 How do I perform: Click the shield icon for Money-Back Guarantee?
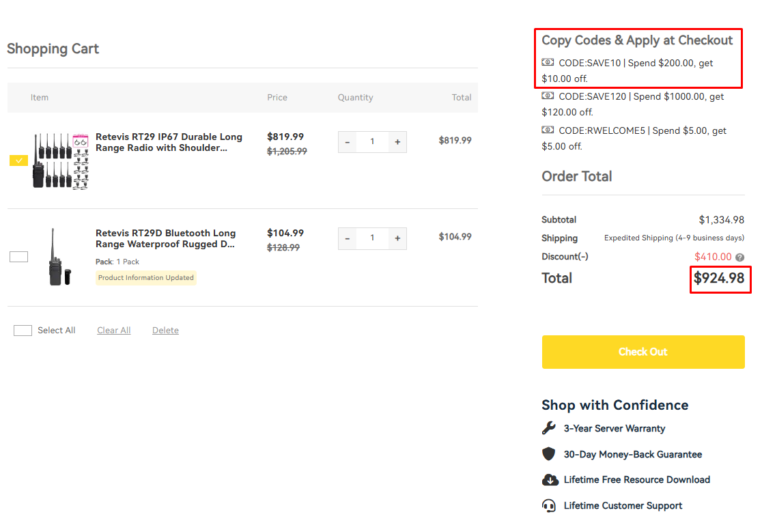(549, 453)
